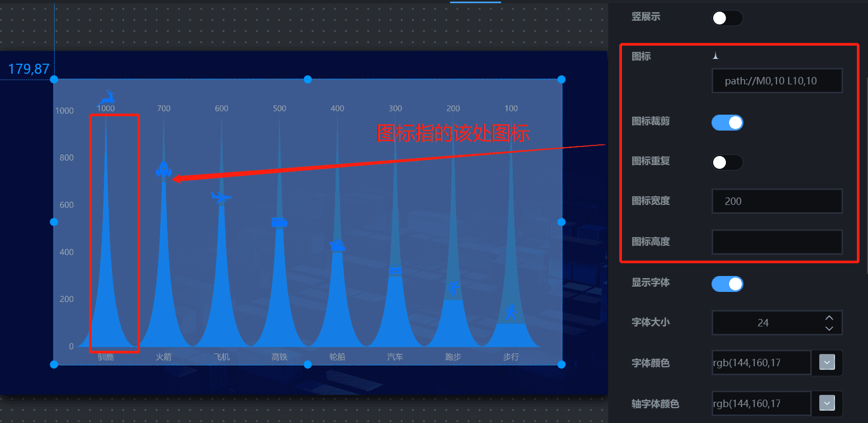Click the 步行 axis label
Screen dimensions: 868x423
point(511,357)
